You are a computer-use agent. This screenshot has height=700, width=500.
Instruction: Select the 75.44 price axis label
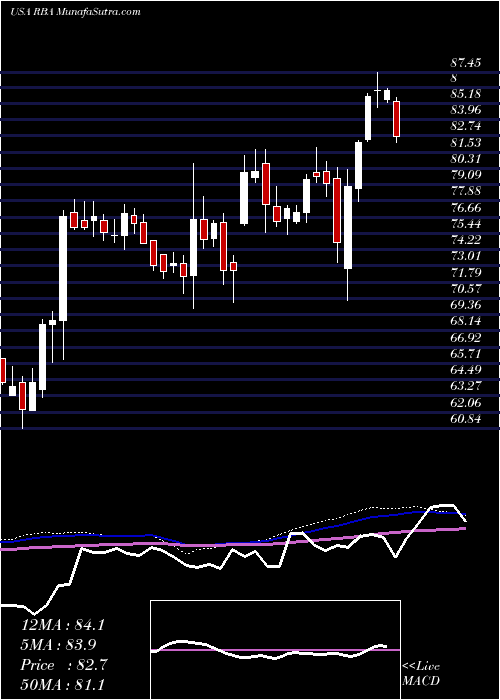pyautogui.click(x=466, y=224)
